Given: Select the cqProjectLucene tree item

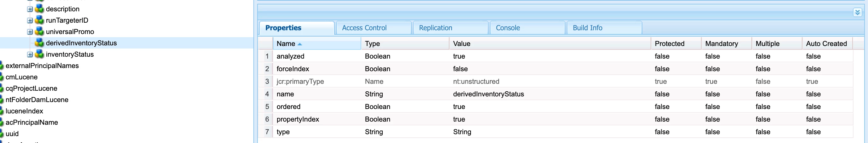Looking at the screenshot, I should pos(31,88).
